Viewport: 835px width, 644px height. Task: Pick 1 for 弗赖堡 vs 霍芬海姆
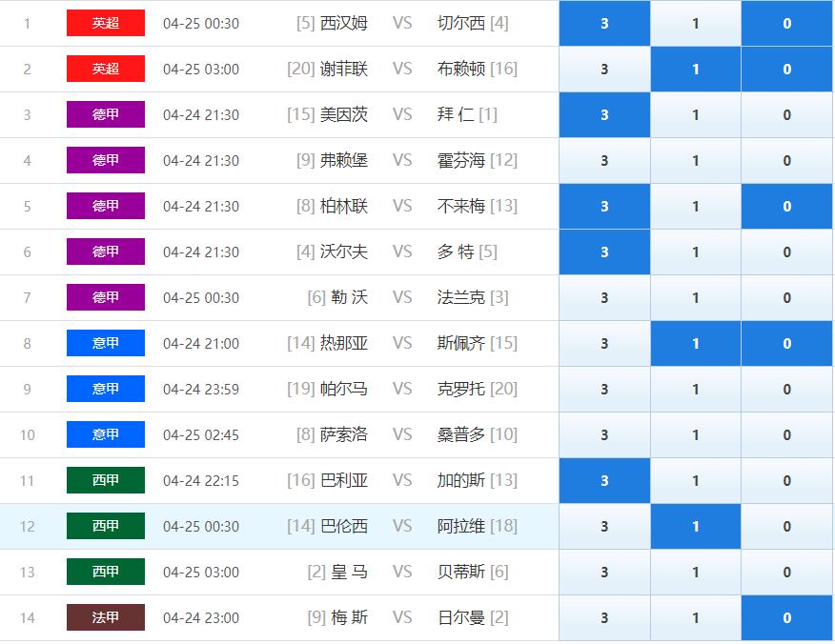coord(696,161)
